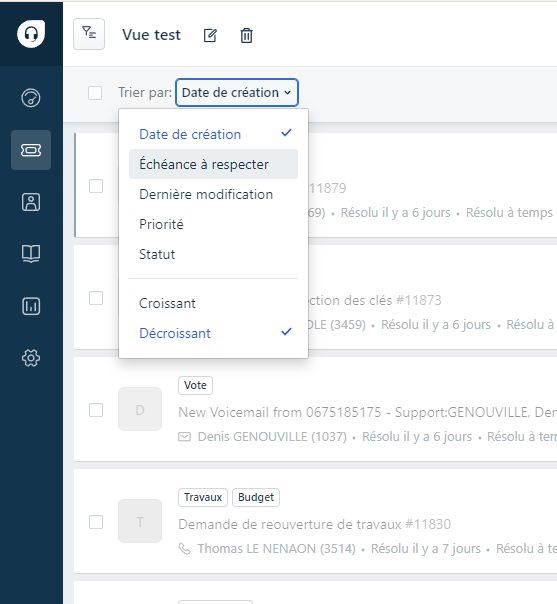The width and height of the screenshot is (557, 604).
Task: Open Demande de reouverture de travaux #11830
Action: tap(314, 524)
